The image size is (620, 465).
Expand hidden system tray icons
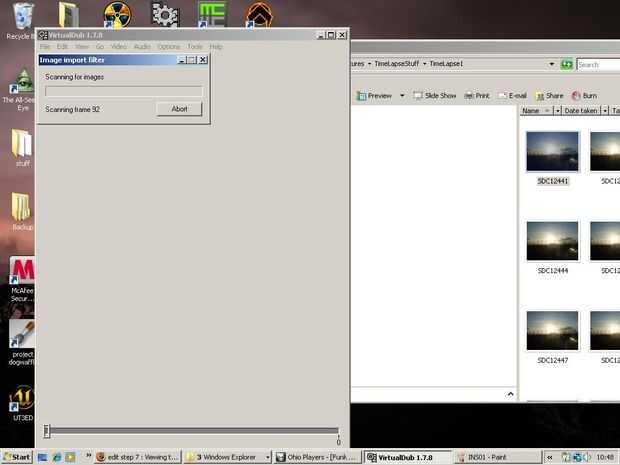click(550, 457)
